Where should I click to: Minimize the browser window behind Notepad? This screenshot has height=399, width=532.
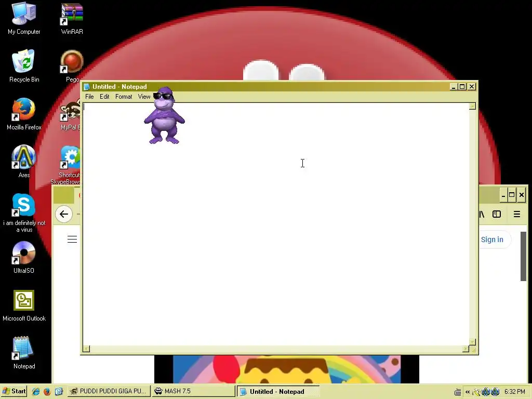pyautogui.click(x=503, y=195)
